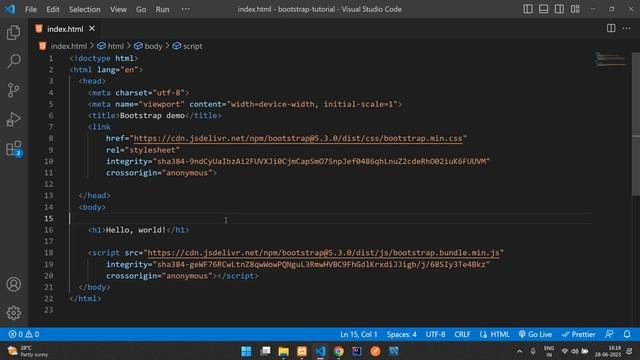Open network and volume quick settings

tap(574, 351)
